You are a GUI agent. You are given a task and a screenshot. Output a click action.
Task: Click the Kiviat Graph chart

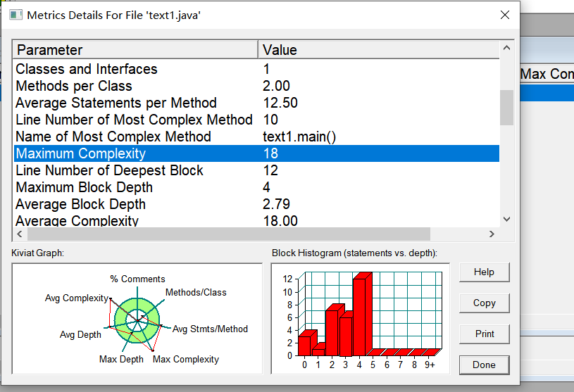[x=137, y=319]
